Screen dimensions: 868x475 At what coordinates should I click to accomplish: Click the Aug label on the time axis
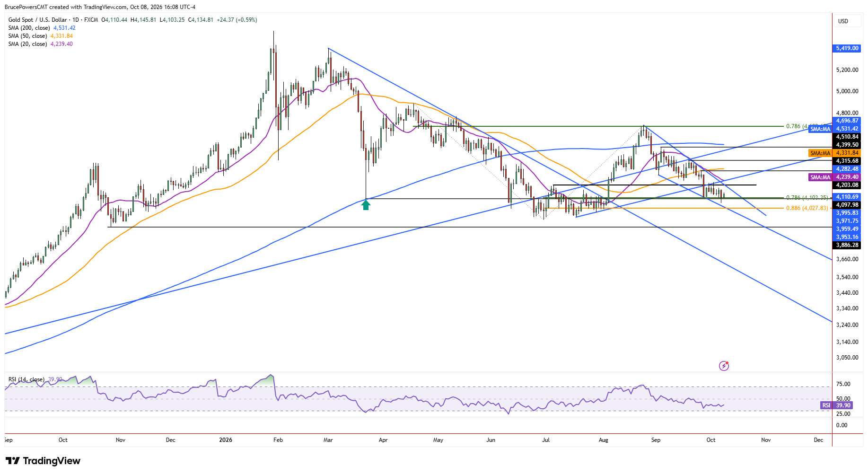click(603, 440)
